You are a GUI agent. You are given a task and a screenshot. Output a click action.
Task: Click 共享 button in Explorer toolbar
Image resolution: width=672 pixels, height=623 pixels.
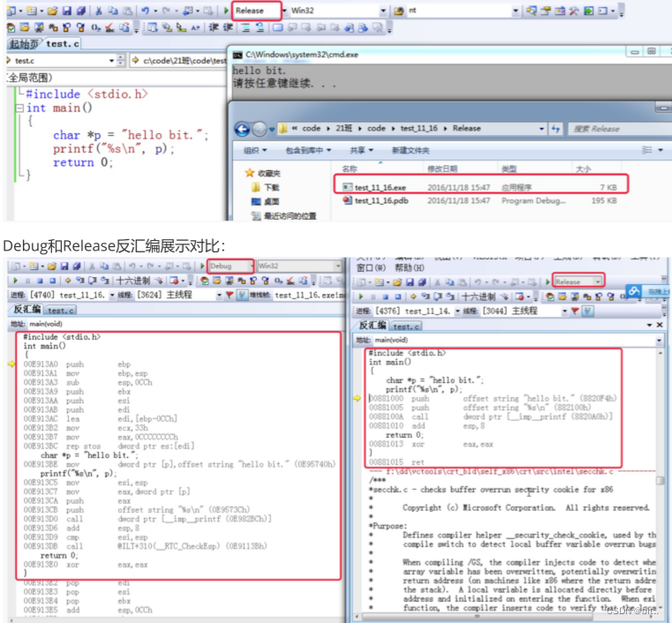click(x=361, y=150)
